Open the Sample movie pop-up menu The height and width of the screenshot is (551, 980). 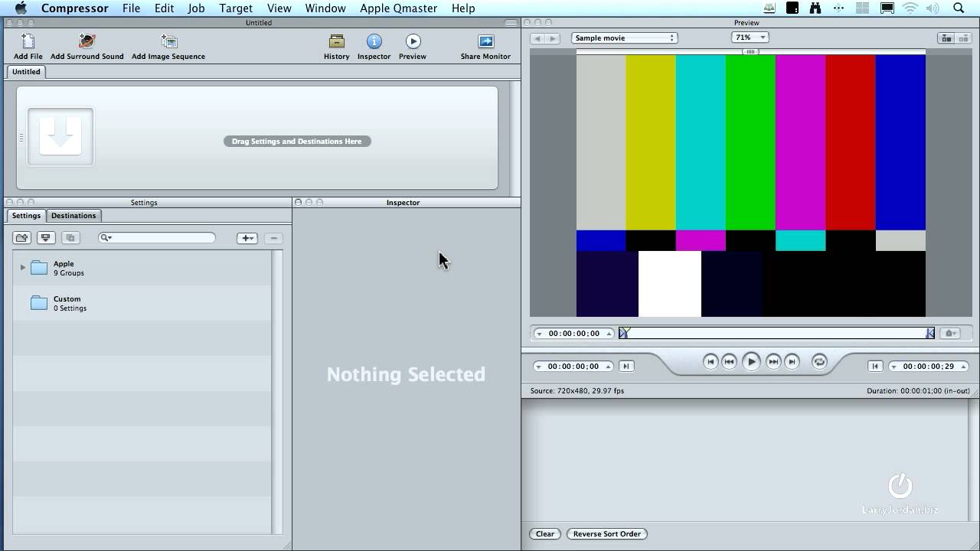624,38
